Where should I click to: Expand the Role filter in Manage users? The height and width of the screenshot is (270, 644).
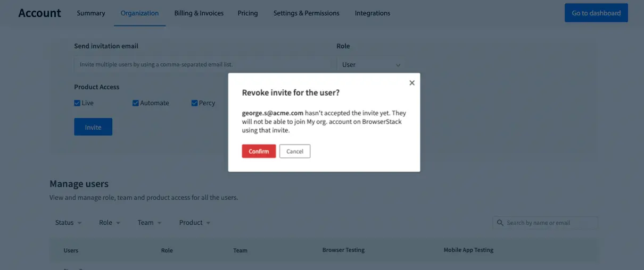click(110, 223)
